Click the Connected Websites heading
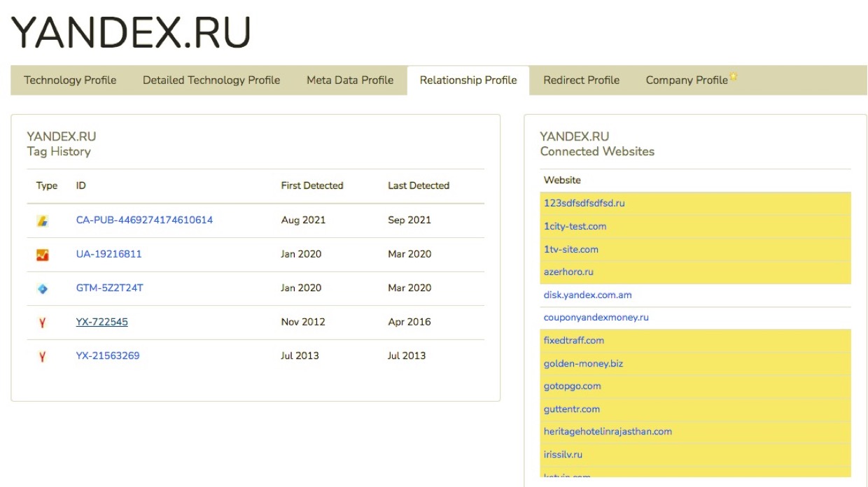Screen dimensions: 868x487 click(597, 152)
